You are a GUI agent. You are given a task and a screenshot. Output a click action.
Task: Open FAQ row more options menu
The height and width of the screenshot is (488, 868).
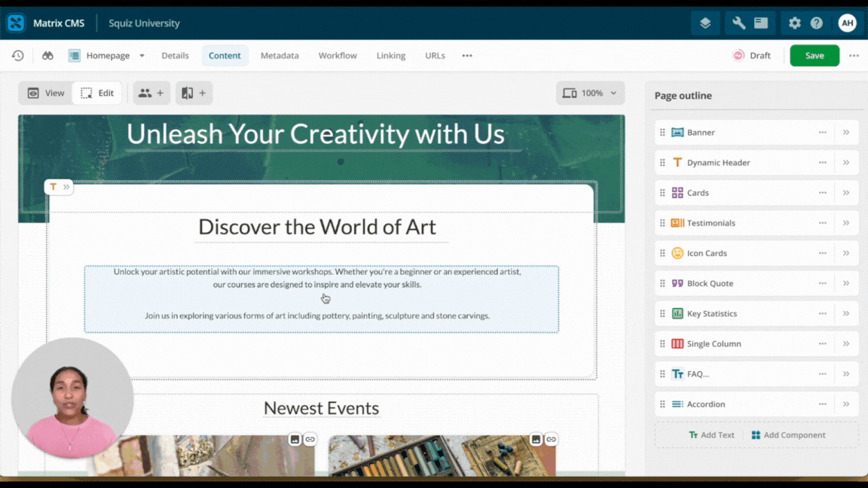coord(823,374)
